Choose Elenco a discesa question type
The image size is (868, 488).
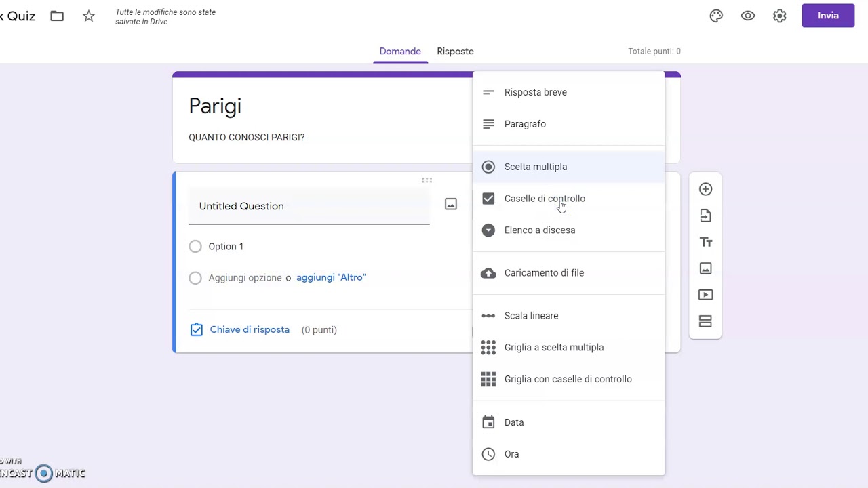[568, 230]
